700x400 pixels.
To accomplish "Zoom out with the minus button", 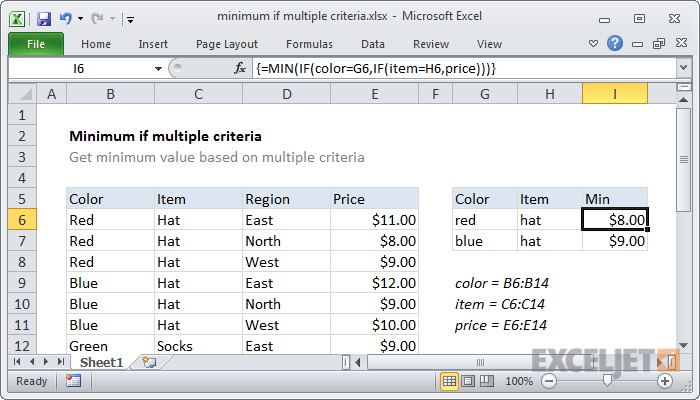I will tap(549, 381).
